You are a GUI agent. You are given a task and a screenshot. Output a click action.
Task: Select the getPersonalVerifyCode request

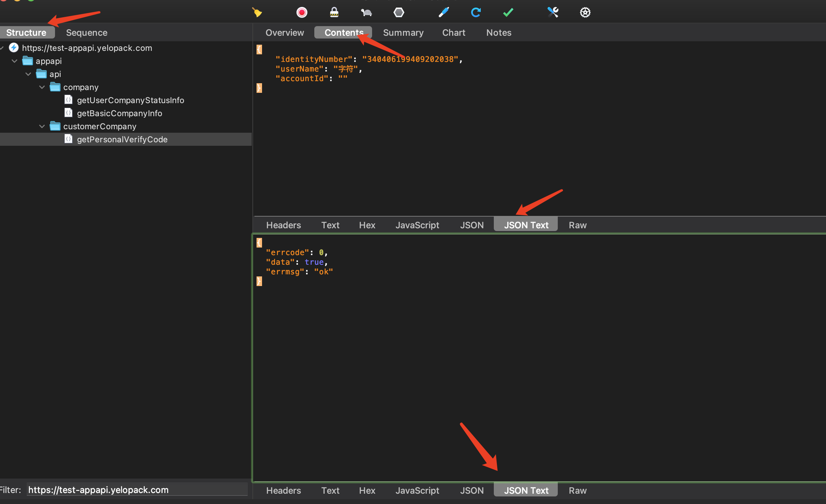click(x=126, y=139)
